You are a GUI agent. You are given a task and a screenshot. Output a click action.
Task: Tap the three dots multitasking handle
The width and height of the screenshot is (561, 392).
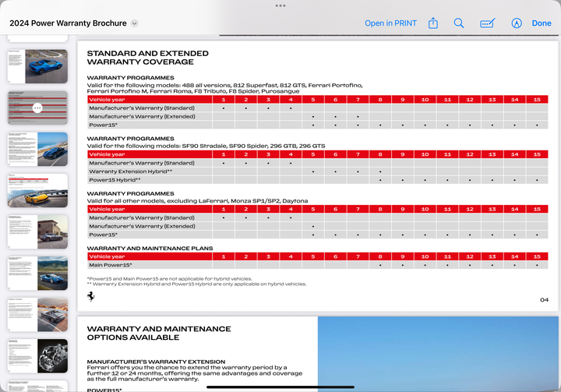click(x=280, y=5)
